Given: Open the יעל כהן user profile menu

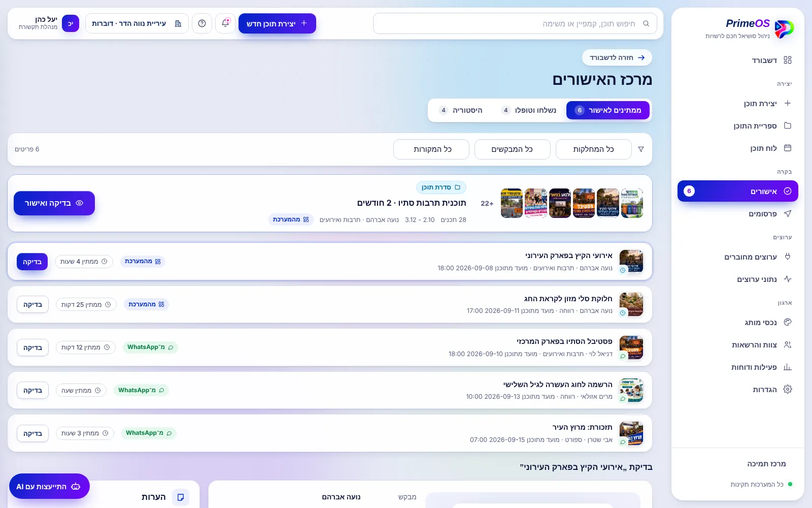Looking at the screenshot, I should pyautogui.click(x=48, y=23).
